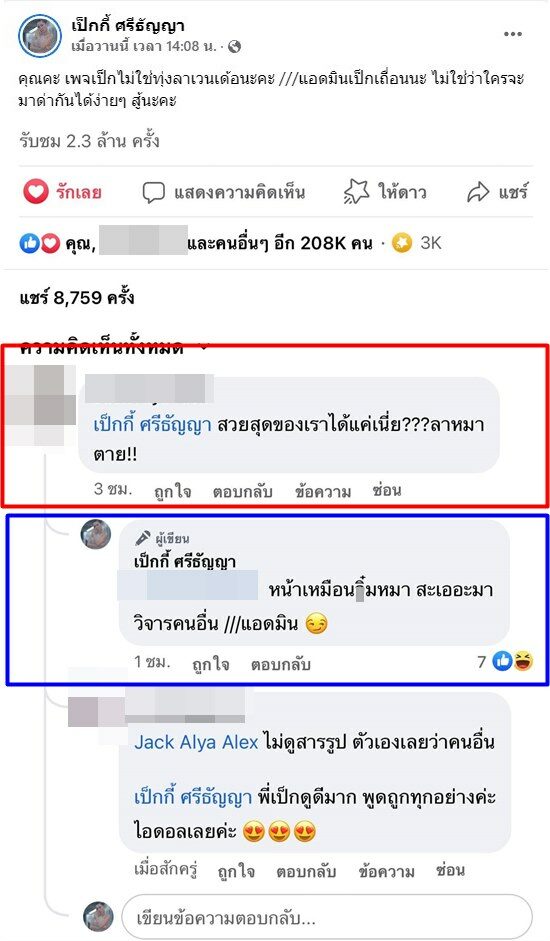Viewport: 550px width, 941px height.
Task: Give a star with ให้ดาว
Action: 385,192
